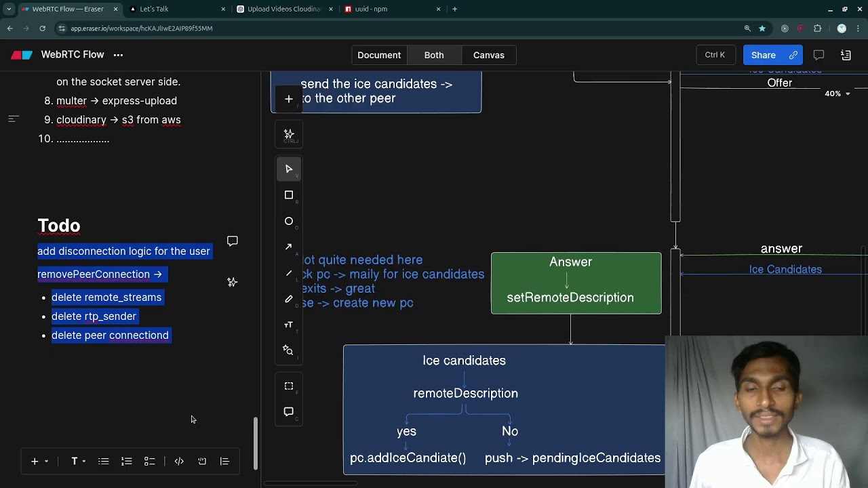The height and width of the screenshot is (488, 868).
Task: Switch to Document view
Action: (x=379, y=55)
